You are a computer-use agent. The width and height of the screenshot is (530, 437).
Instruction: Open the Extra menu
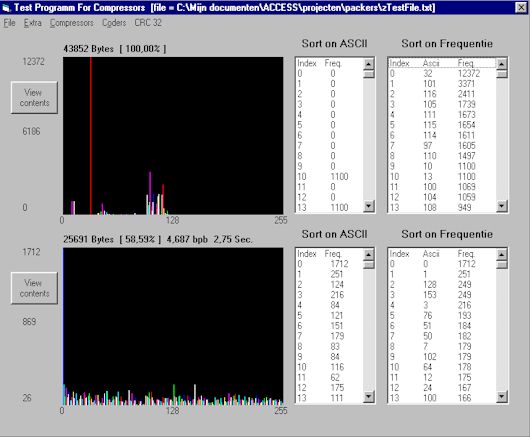coord(32,23)
